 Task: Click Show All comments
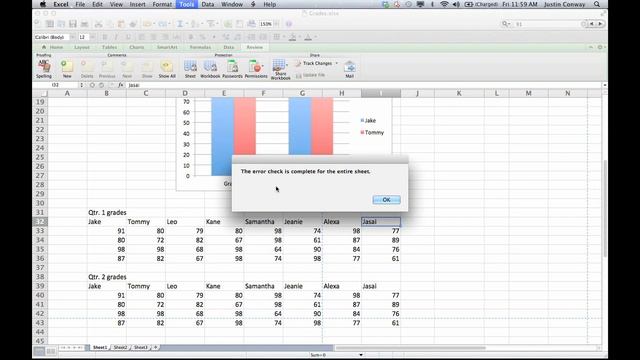click(167, 68)
